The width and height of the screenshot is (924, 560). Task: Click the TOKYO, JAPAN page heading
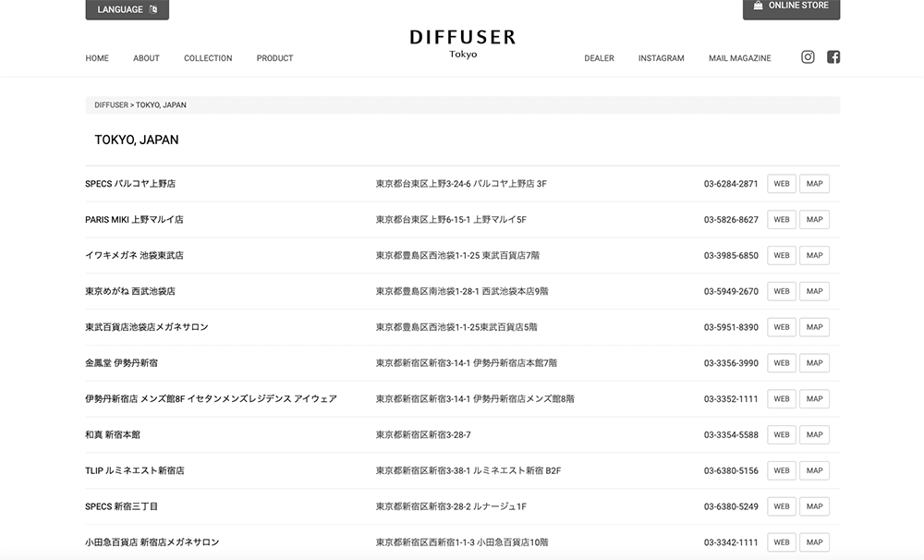pyautogui.click(x=136, y=140)
